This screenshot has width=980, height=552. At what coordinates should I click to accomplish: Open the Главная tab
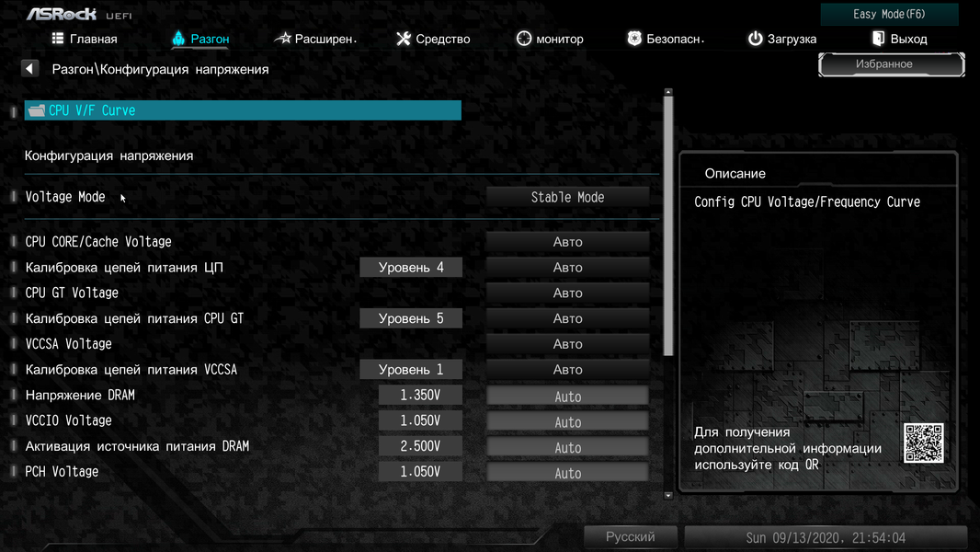(85, 39)
